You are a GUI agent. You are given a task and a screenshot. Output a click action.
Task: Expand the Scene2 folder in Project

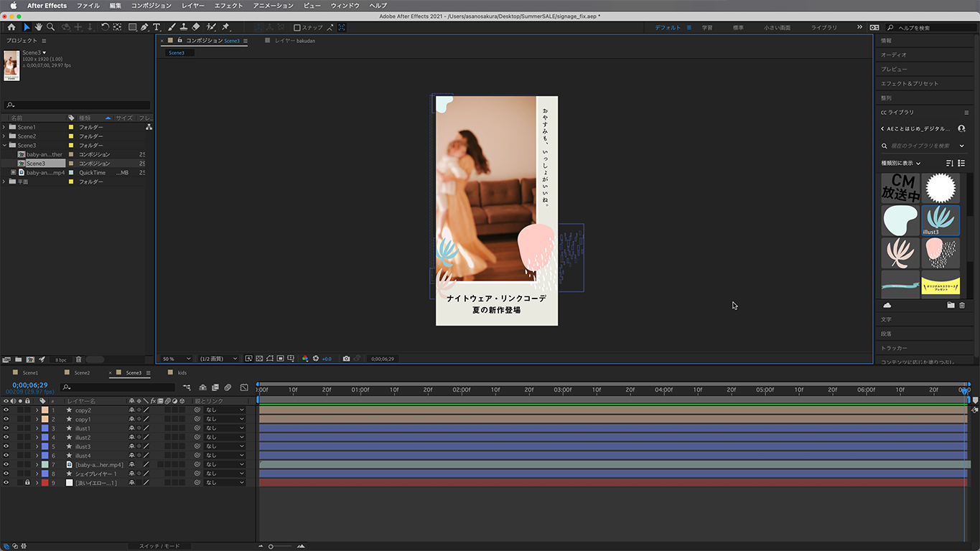pos(4,136)
